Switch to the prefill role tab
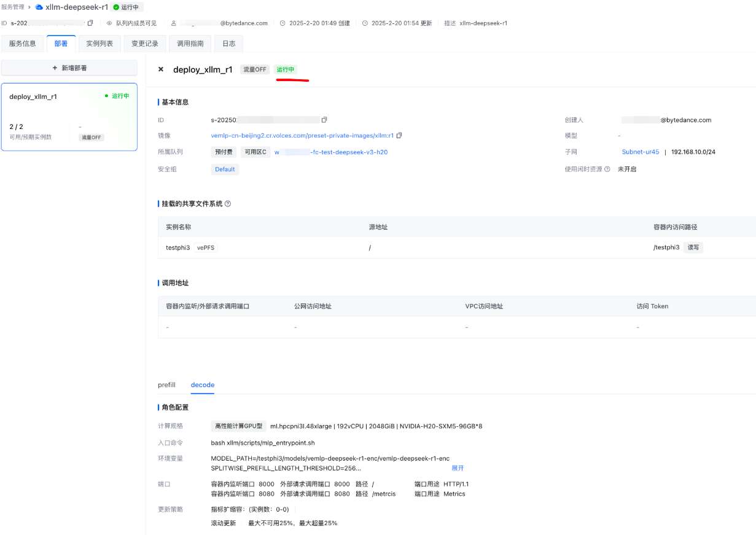This screenshot has height=535, width=756. (x=166, y=385)
